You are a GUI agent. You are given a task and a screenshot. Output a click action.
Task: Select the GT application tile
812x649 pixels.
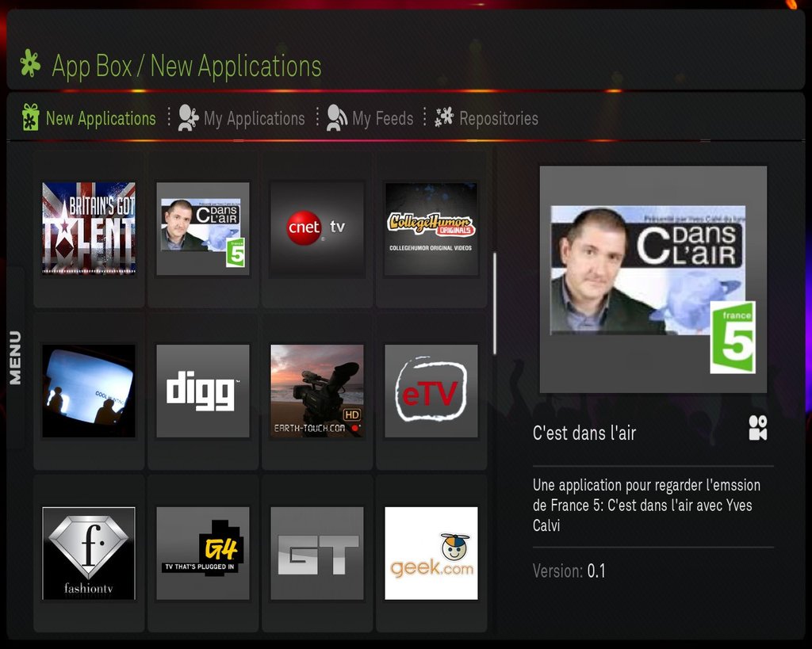coord(317,553)
